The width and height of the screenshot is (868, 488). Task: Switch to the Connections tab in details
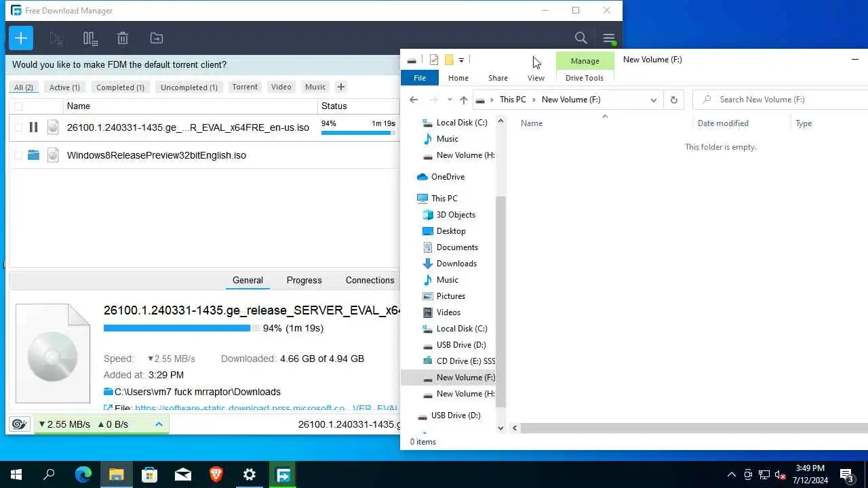click(x=370, y=280)
